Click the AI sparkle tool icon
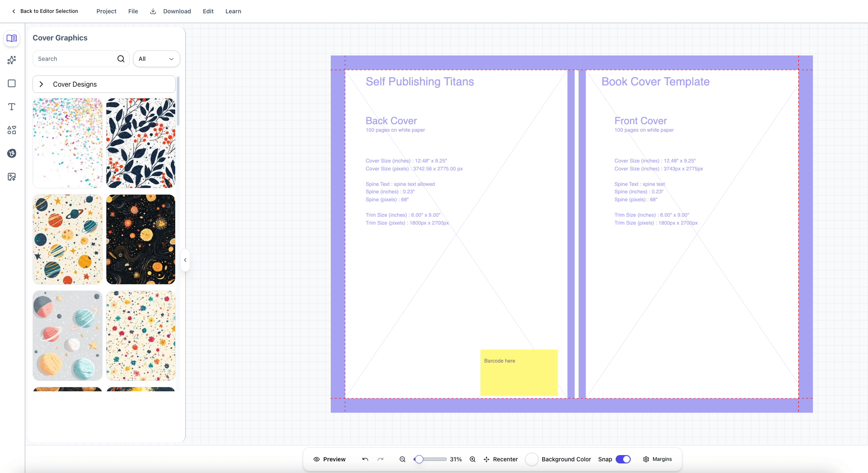This screenshot has height=473, width=868. 12,60
